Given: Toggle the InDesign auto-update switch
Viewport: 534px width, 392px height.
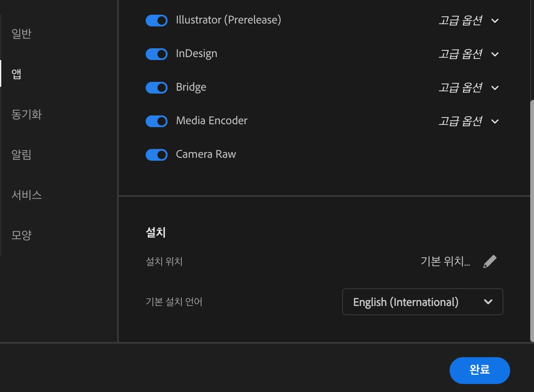Looking at the screenshot, I should (157, 54).
